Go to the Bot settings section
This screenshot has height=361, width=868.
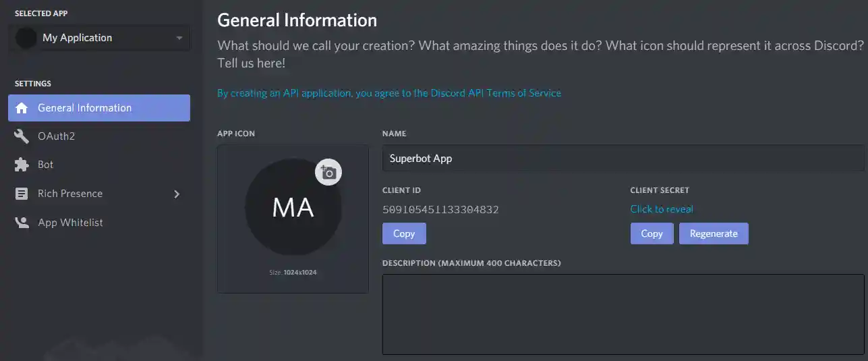click(45, 165)
